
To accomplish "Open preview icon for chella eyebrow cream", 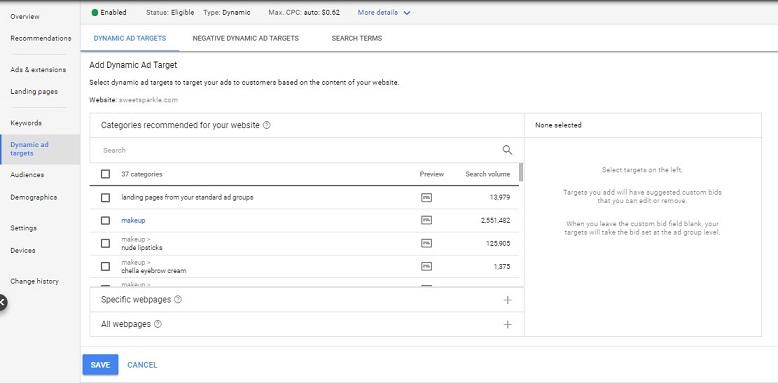I will click(426, 266).
